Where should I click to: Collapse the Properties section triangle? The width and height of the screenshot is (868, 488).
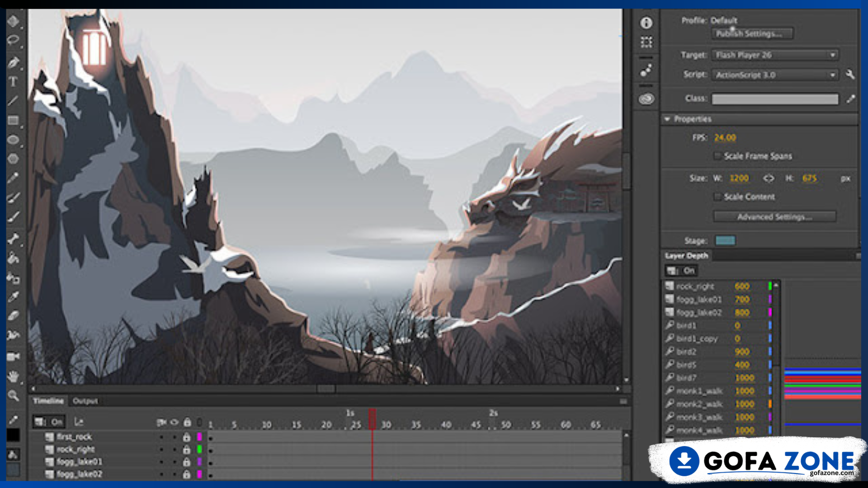click(x=667, y=119)
